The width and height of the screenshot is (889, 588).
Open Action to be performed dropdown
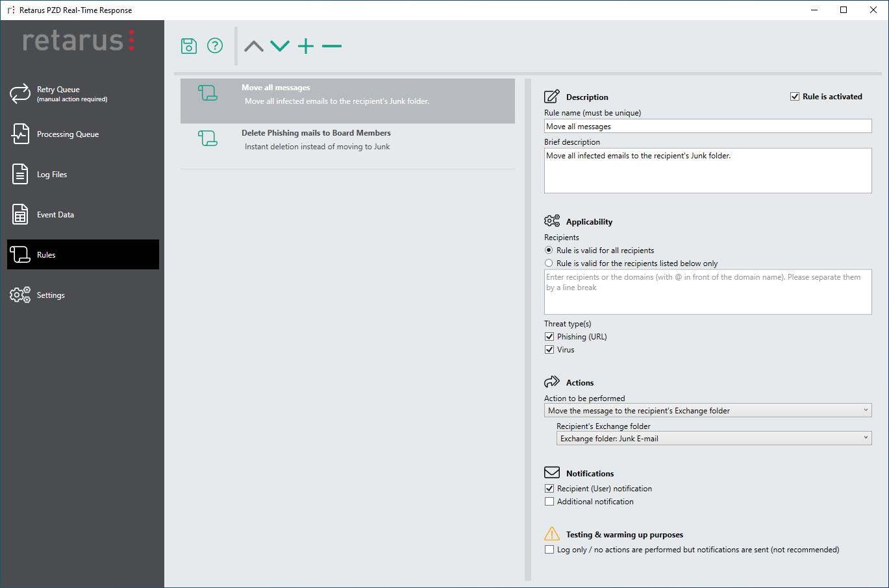(x=708, y=410)
